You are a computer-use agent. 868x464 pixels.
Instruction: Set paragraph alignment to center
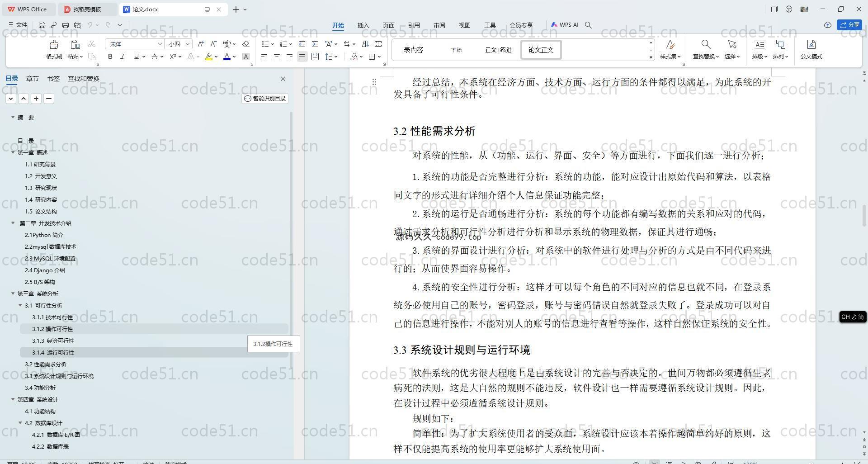point(277,57)
